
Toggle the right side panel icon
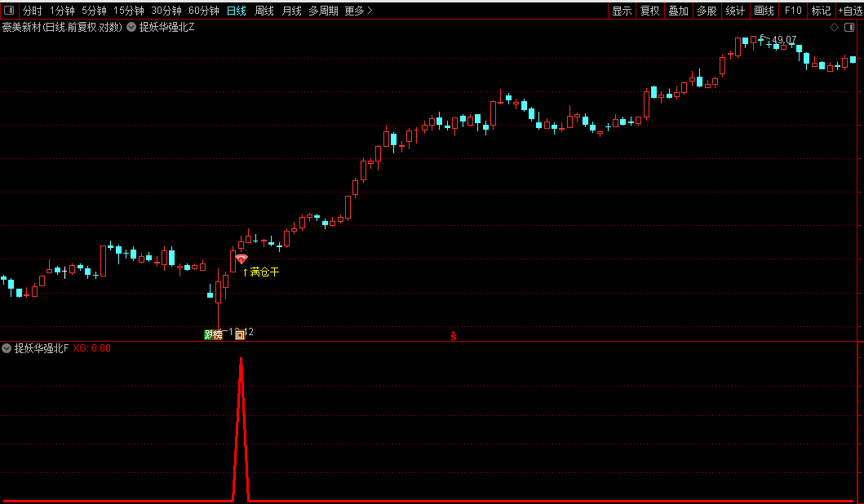[849, 27]
